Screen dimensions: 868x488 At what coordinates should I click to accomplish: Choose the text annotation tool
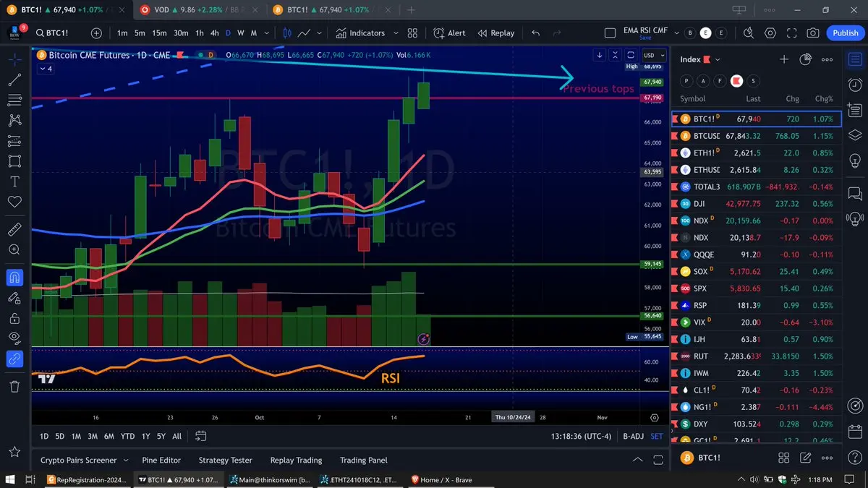14,181
